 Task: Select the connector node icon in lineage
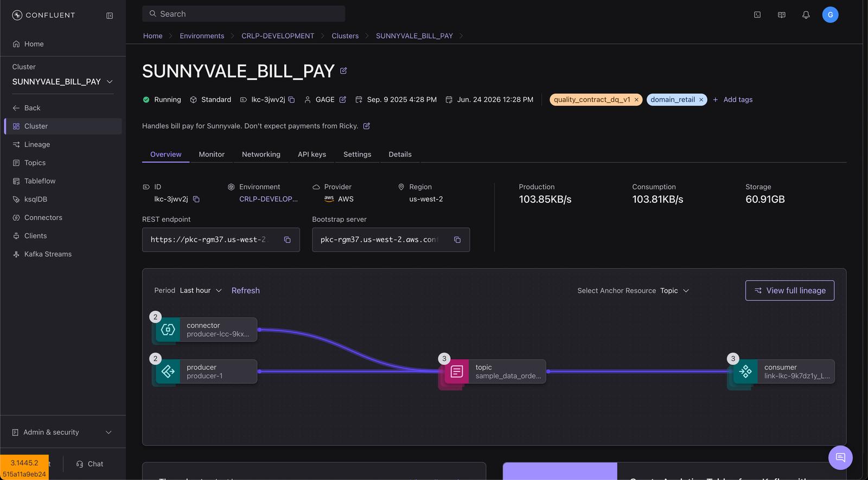[x=168, y=330]
